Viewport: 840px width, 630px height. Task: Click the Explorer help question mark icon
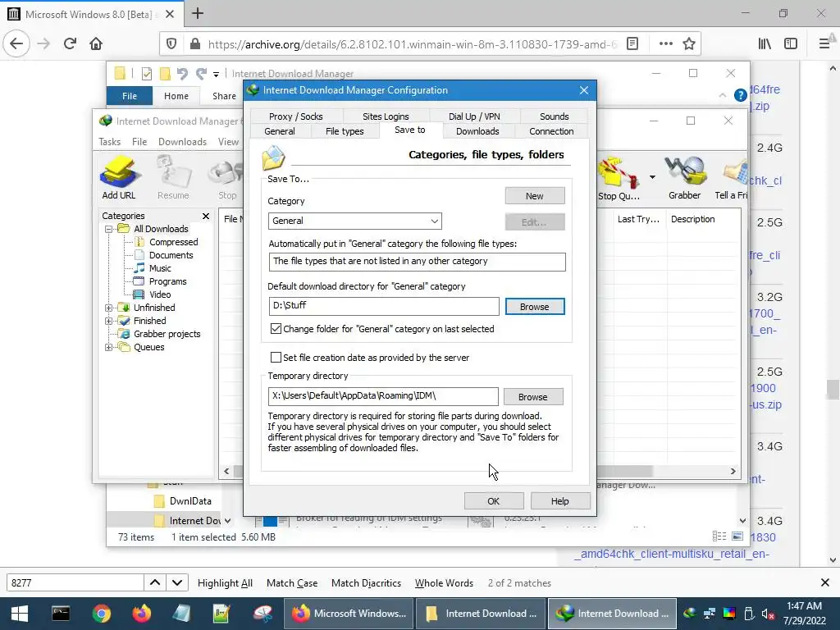tap(741, 95)
